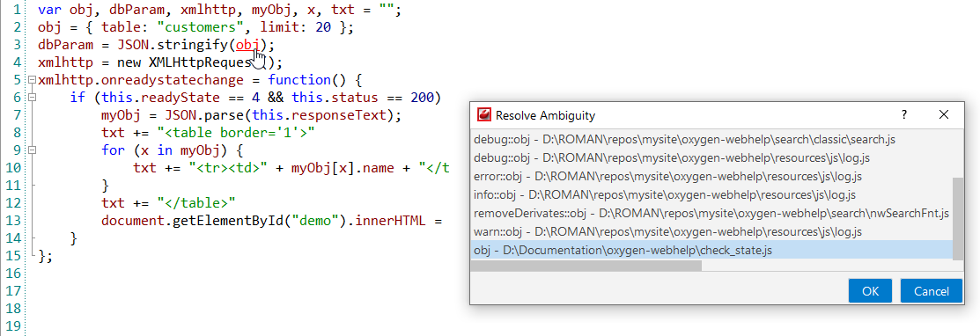Open help via the question mark button
The height and width of the screenshot is (336, 980).
(903, 114)
